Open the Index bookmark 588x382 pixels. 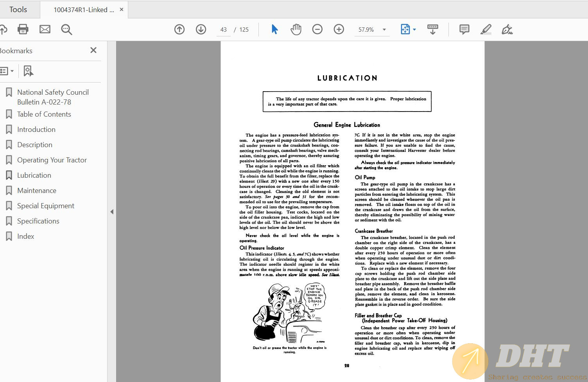tap(26, 236)
